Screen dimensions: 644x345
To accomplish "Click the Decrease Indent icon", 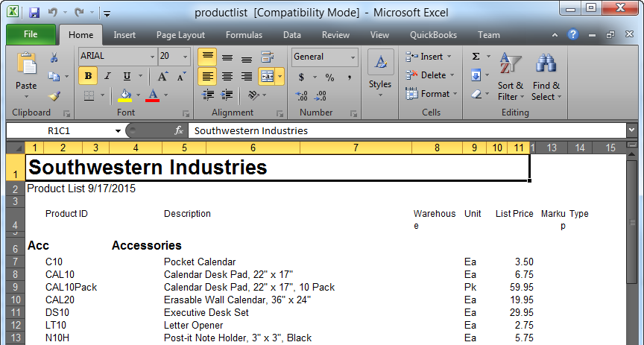I will point(208,95).
